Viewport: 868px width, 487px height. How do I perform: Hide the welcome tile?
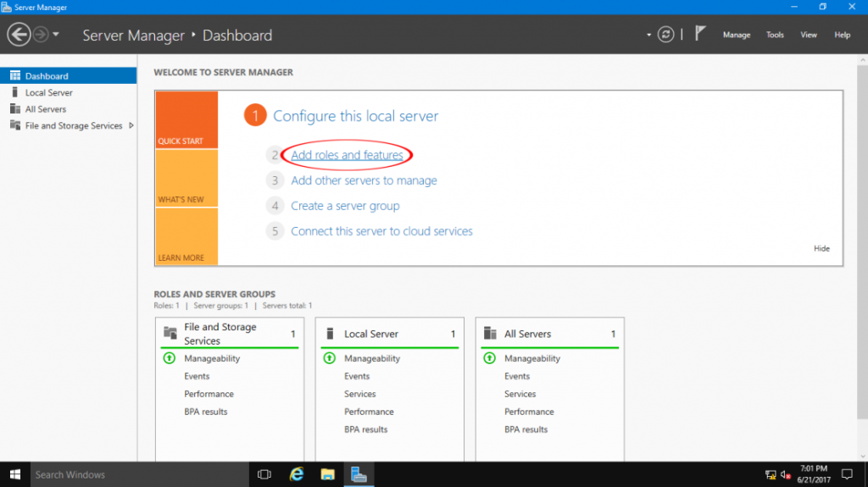(x=821, y=248)
